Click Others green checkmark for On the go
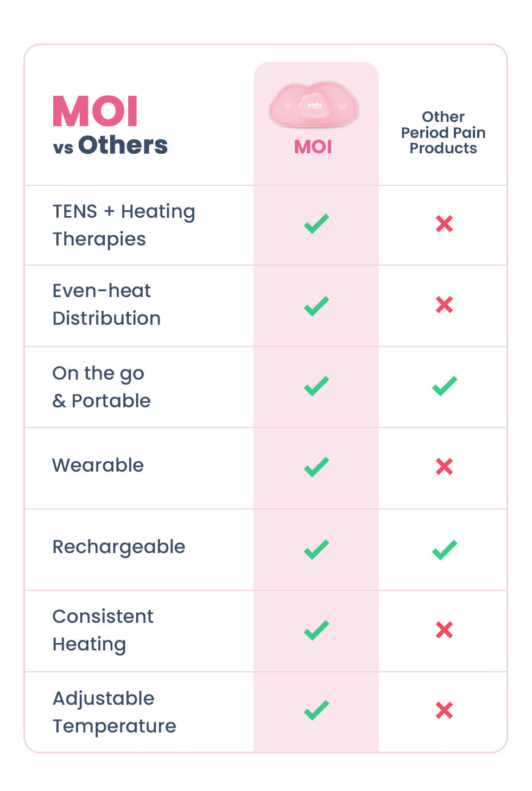 [x=445, y=386]
